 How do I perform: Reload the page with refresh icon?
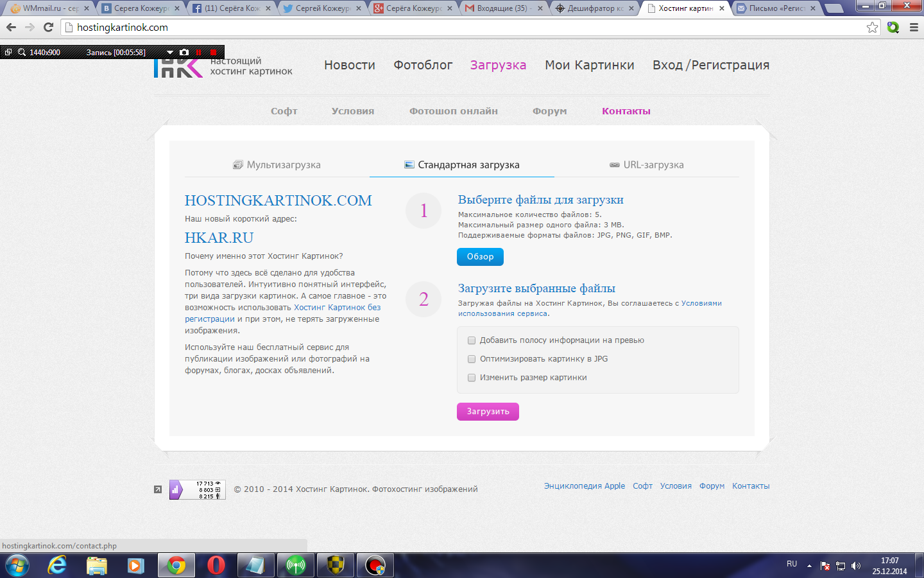48,27
